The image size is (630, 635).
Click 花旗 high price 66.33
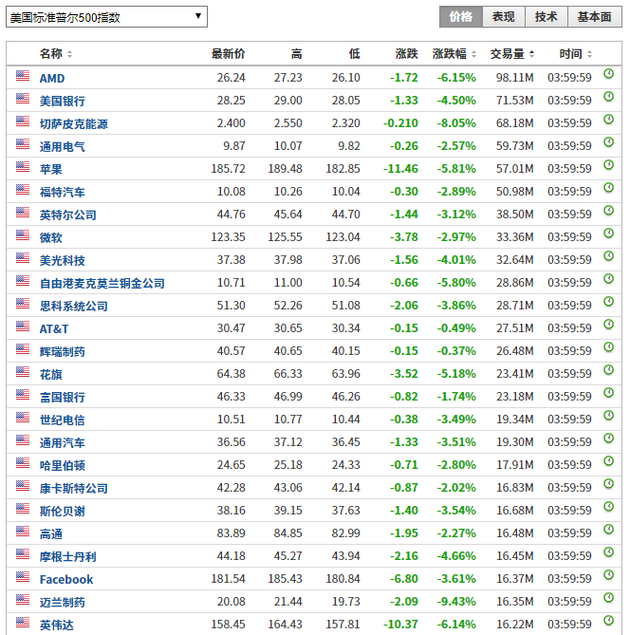pos(288,373)
